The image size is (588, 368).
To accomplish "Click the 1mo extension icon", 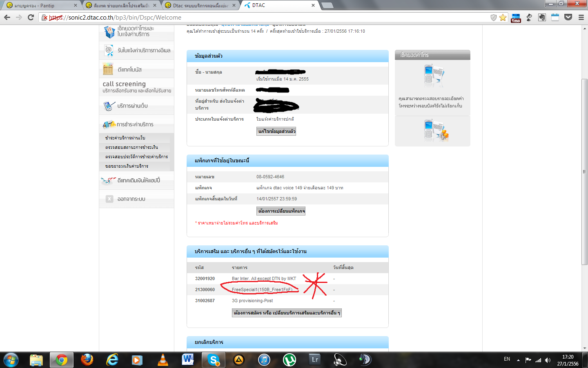I will (x=516, y=18).
